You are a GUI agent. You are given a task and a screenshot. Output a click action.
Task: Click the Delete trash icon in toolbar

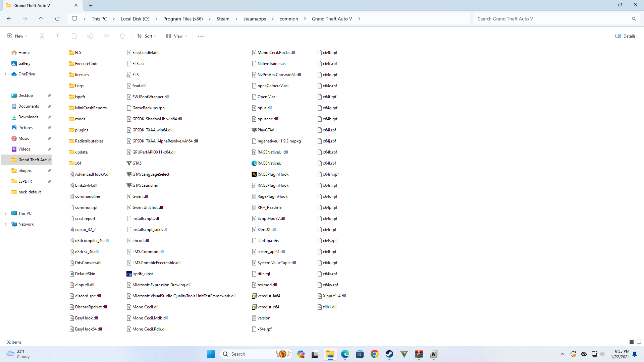[x=122, y=36]
